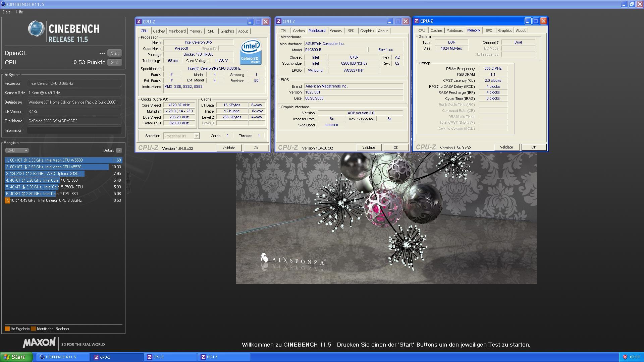Select ranking row Core i7 CPU 960
The image size is (644, 362).
63,180
